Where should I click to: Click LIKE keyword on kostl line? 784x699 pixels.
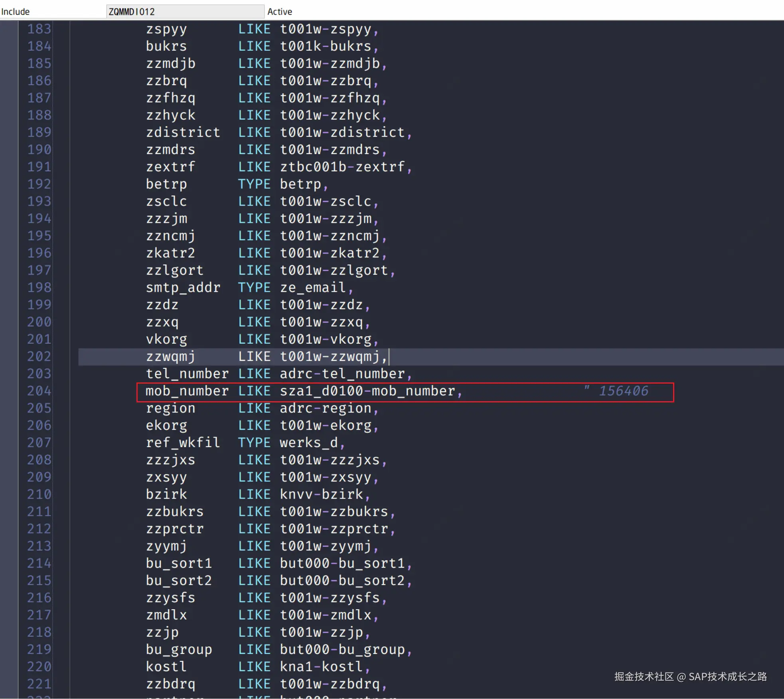254,667
